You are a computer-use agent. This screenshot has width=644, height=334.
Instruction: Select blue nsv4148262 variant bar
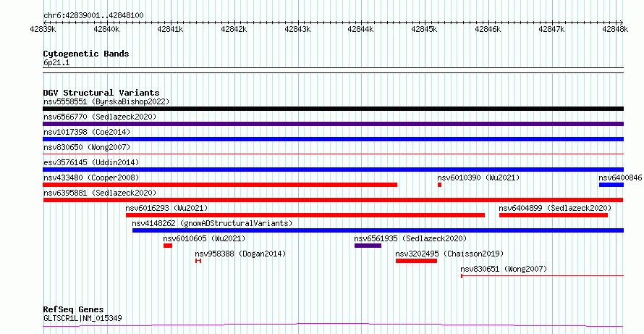pos(378,230)
